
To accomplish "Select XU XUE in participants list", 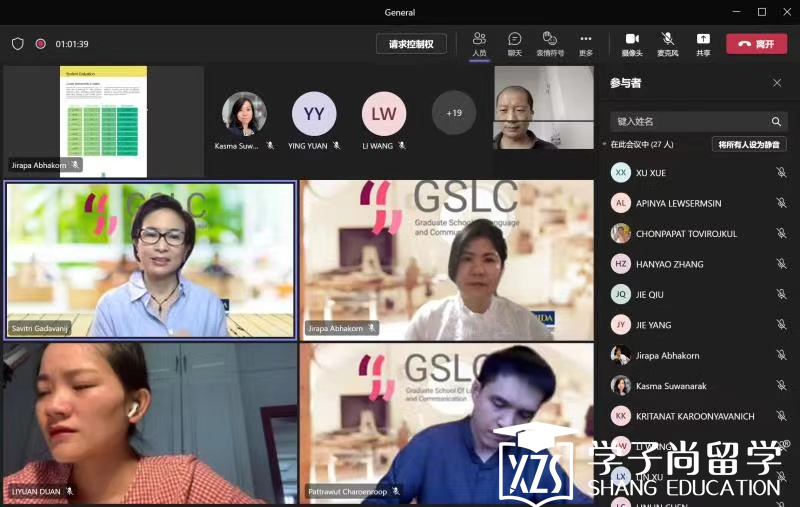I will [x=699, y=172].
